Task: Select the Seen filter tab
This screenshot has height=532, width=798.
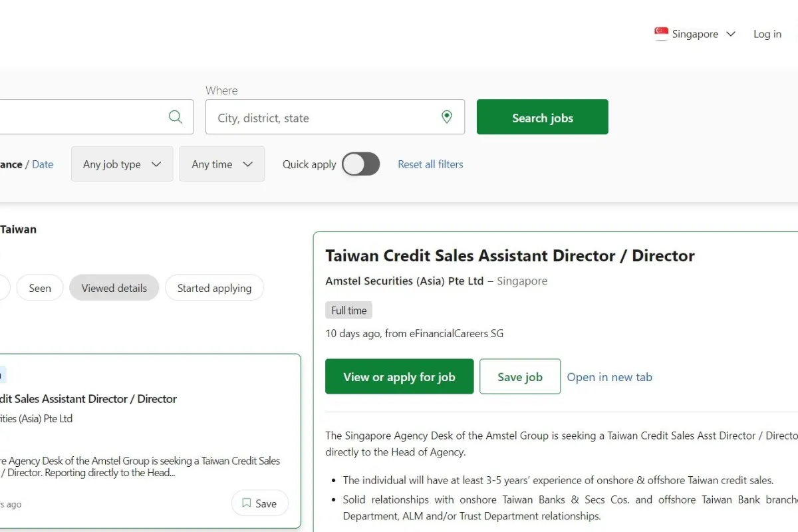Action: 40,288
